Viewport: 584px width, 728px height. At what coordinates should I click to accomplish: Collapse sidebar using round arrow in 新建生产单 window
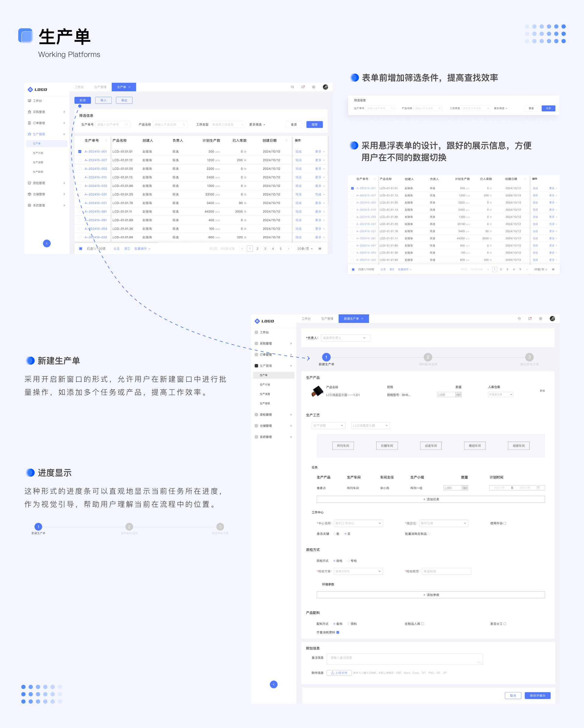274,684
